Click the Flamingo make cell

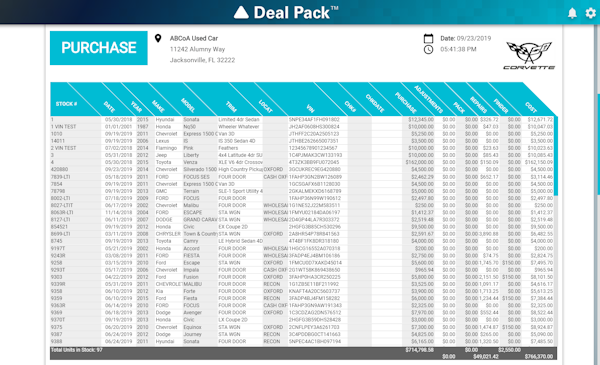[x=165, y=148]
